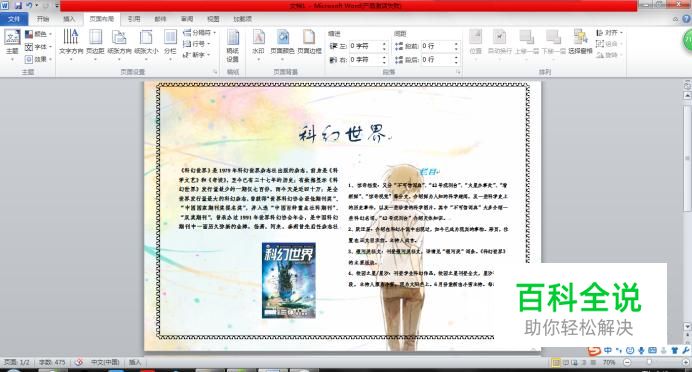Switch to Print Layout view button
This screenshot has width=692, height=372.
pos(556,363)
